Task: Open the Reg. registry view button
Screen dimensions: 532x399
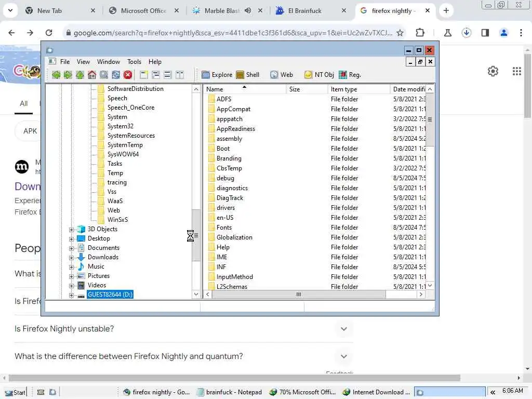Action: pyautogui.click(x=350, y=75)
